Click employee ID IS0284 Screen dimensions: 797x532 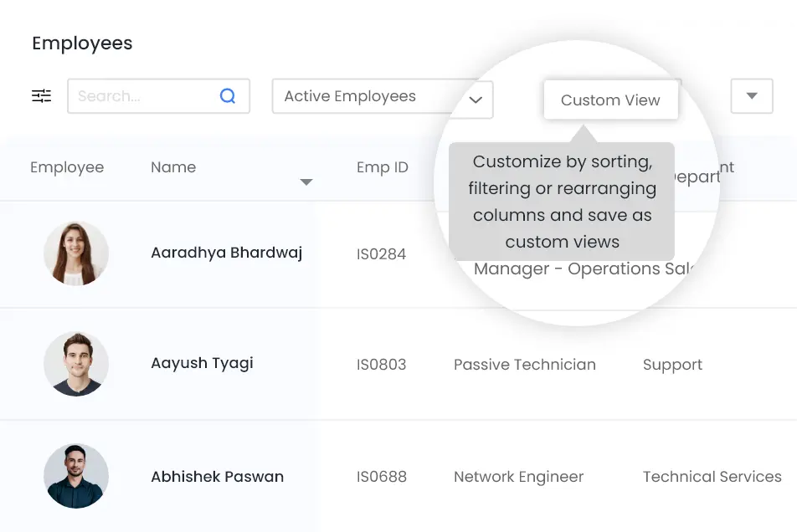[381, 254]
